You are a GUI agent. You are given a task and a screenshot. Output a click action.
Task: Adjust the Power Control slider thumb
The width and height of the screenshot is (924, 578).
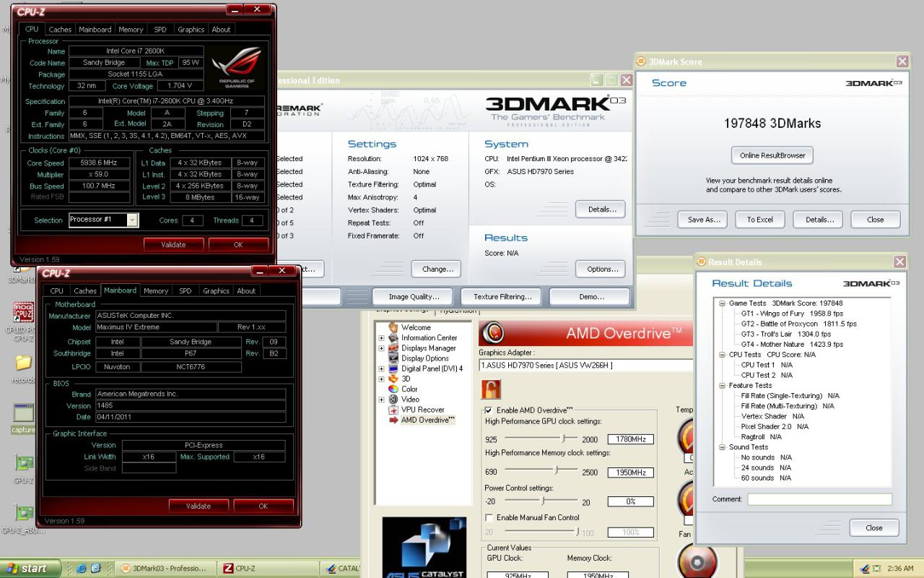[x=542, y=501]
